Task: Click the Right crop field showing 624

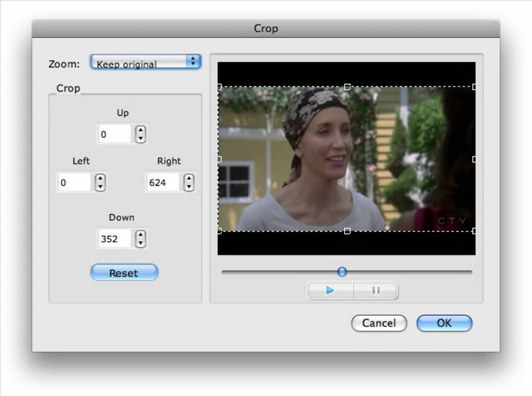Action: click(x=163, y=182)
